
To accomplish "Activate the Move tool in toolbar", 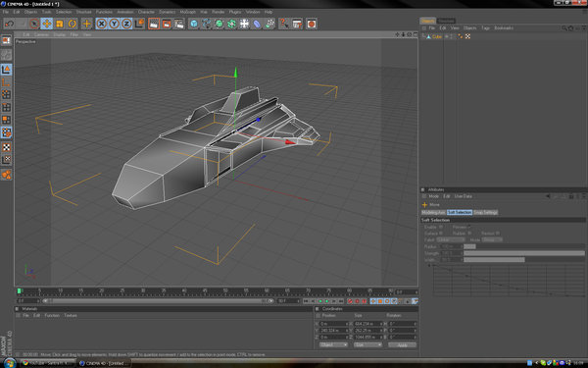I will tap(47, 24).
